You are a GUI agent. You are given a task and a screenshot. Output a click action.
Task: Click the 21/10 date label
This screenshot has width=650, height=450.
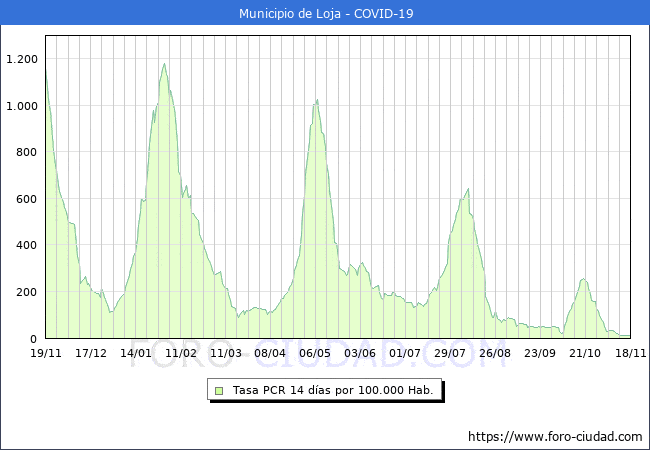[x=585, y=353]
